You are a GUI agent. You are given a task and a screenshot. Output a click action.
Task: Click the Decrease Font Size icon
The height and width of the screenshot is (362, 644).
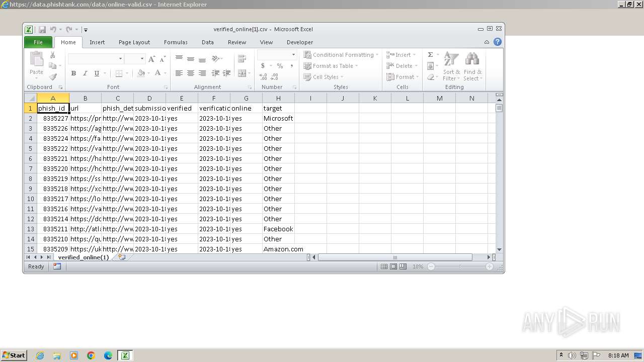[x=162, y=59]
